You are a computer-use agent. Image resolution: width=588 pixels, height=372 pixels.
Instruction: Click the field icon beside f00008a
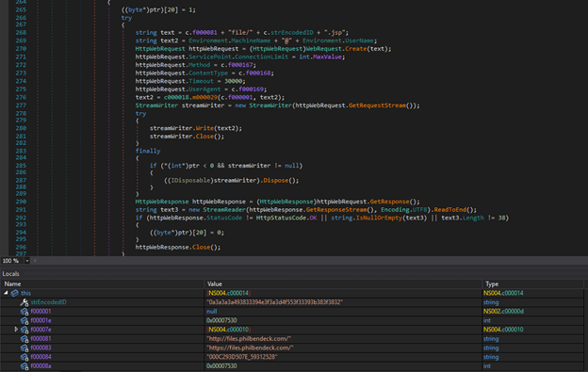pos(24,366)
